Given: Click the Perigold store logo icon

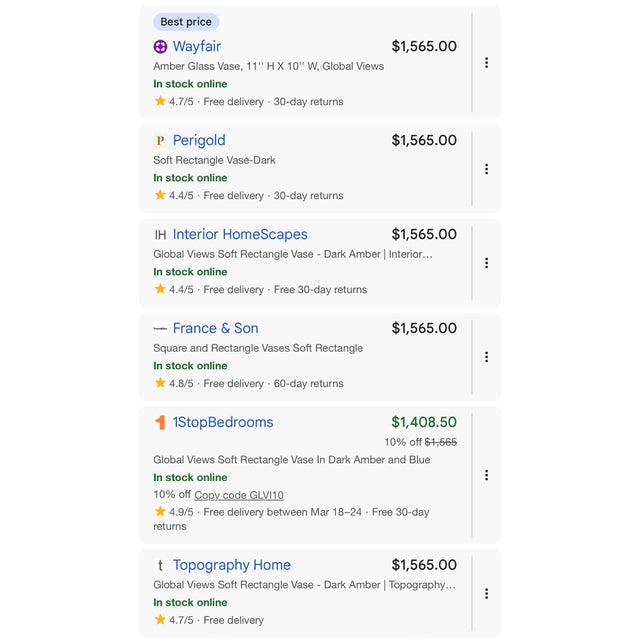Looking at the screenshot, I should click(160, 141).
